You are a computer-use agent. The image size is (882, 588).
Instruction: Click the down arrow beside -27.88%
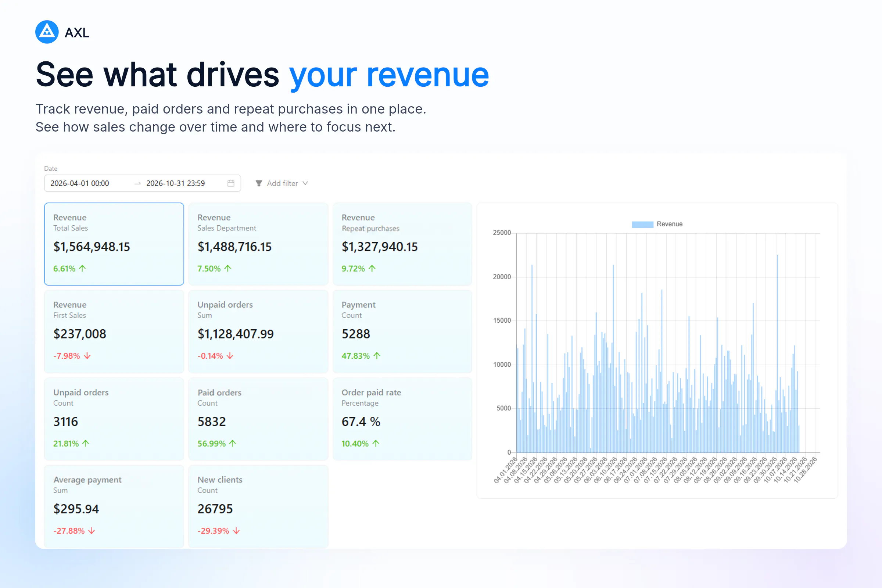92,531
